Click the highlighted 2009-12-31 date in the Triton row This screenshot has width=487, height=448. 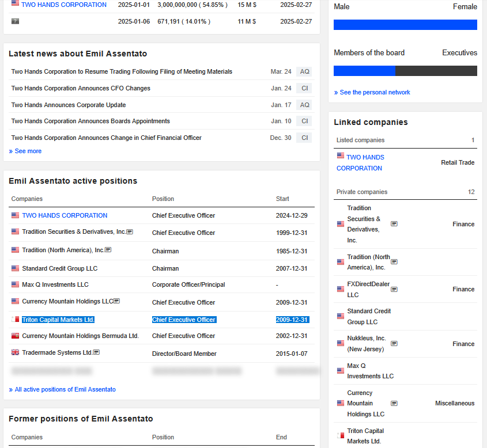click(292, 320)
